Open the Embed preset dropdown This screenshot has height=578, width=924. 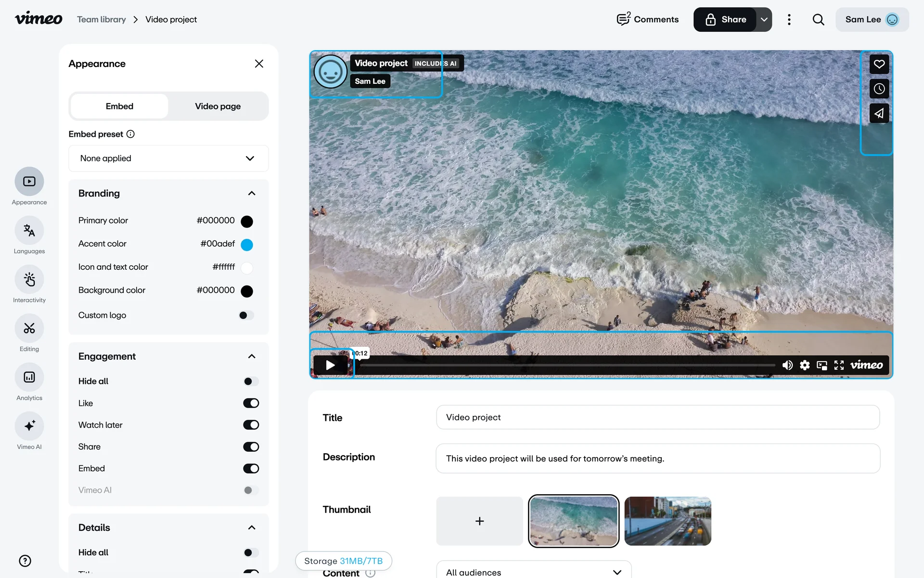coord(168,158)
